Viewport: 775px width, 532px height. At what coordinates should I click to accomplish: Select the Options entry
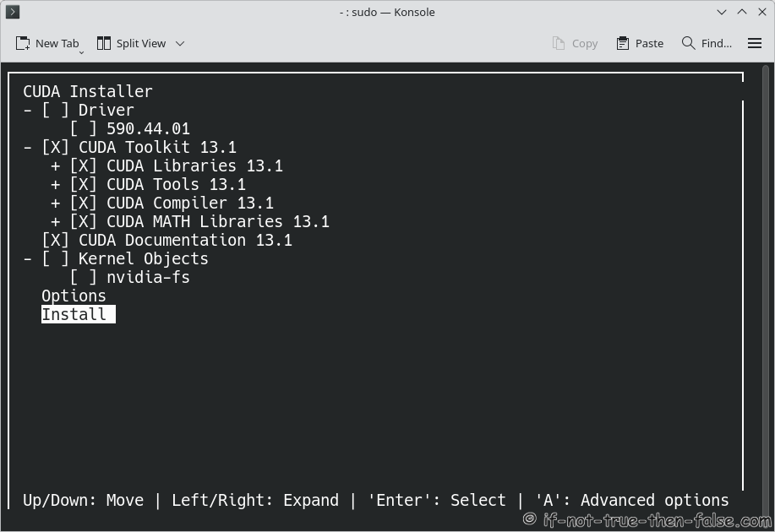tap(74, 296)
